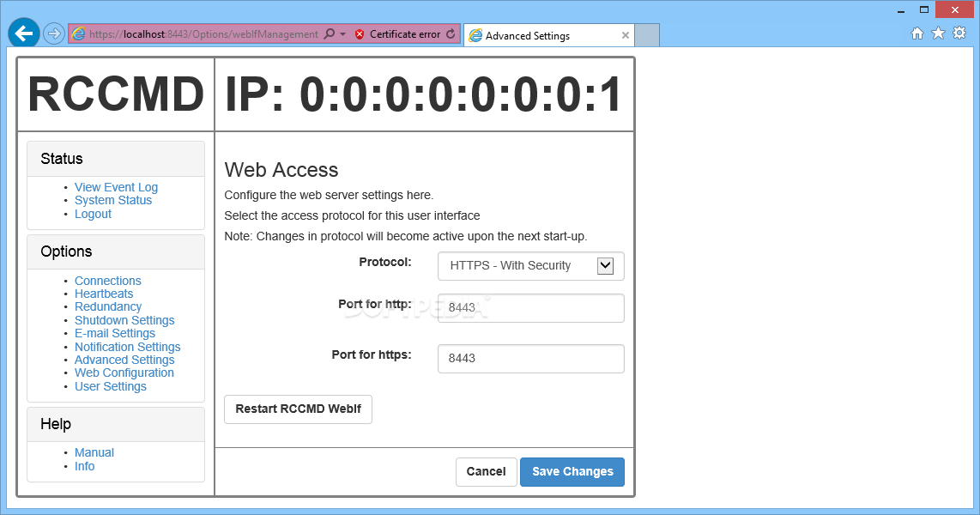
Task: Maximize the browser window
Action: (924, 9)
